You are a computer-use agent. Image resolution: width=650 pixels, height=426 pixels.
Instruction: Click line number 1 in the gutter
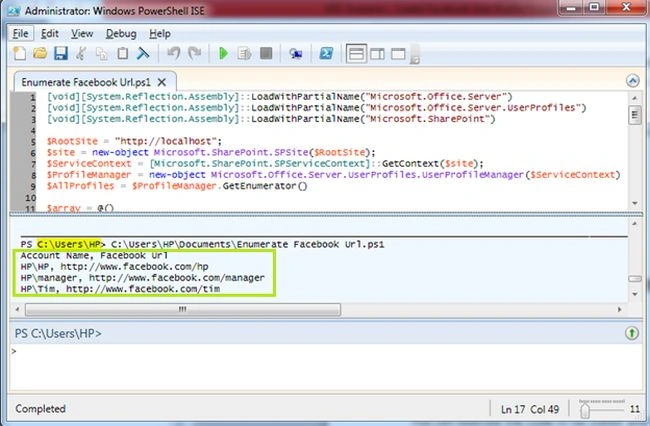click(32, 97)
